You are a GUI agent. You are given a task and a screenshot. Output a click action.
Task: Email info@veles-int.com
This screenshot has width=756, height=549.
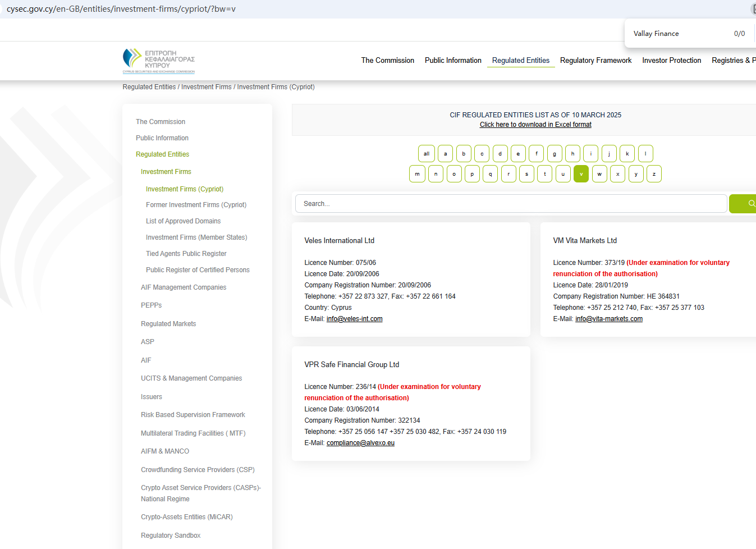355,319
